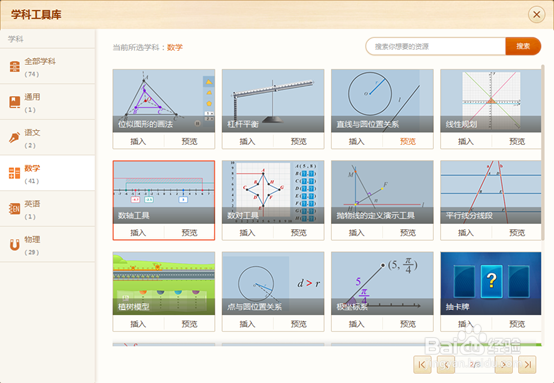Select the 英语 subject icon
The image size is (554, 383).
(14, 209)
